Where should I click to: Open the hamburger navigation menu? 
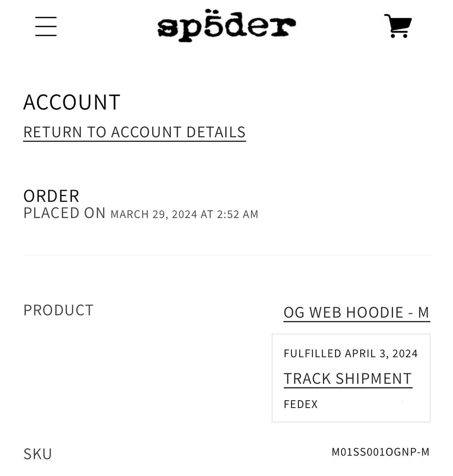46,27
